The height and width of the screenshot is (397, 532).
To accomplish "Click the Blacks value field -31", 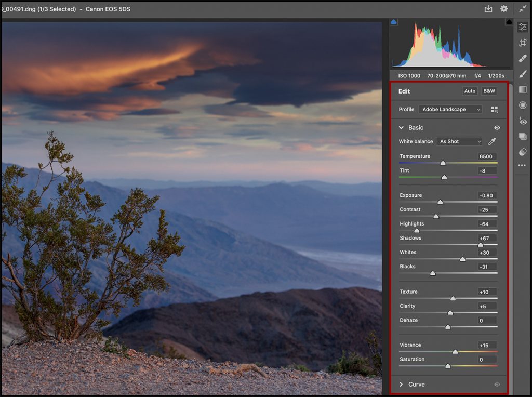I will click(487, 267).
